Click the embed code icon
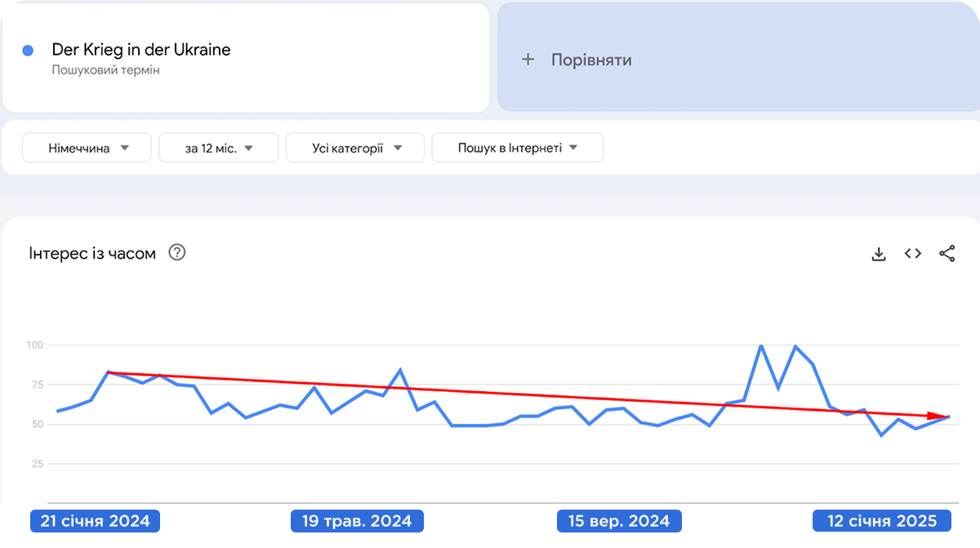 click(x=913, y=254)
